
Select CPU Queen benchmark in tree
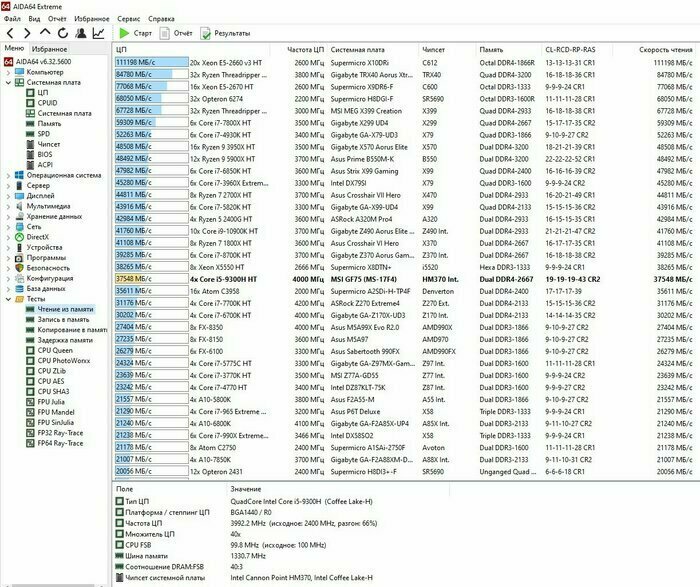click(x=55, y=351)
